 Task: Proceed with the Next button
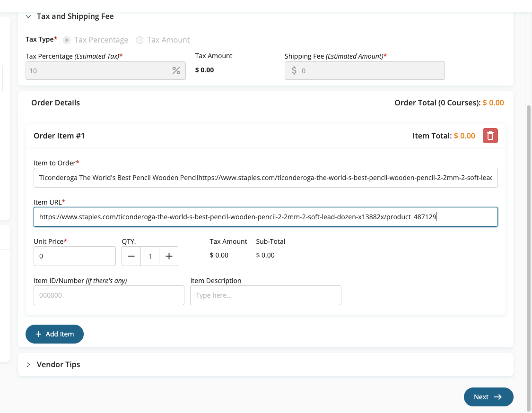[488, 397]
